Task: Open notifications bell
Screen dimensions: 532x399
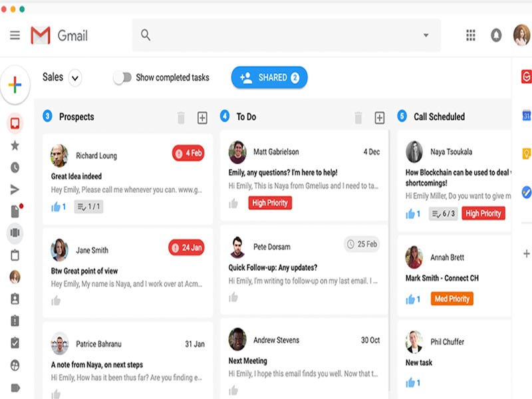Action: [x=496, y=35]
